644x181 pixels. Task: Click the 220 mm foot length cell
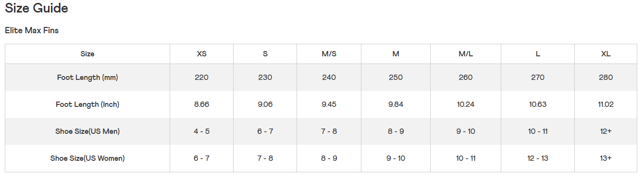click(x=202, y=78)
